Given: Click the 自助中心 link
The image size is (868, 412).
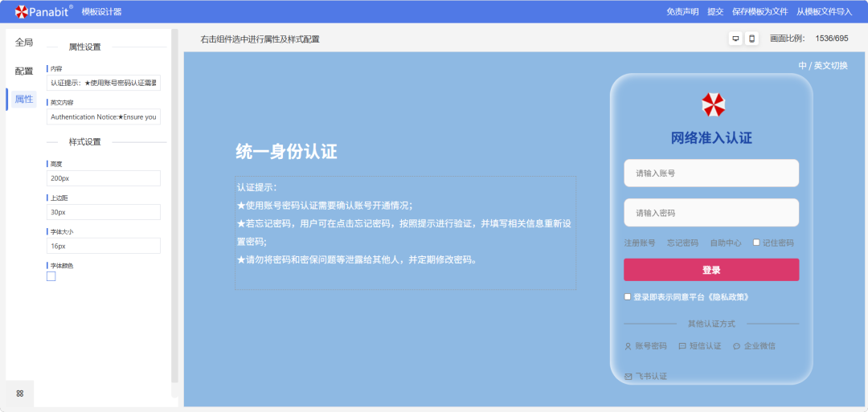Looking at the screenshot, I should coord(726,243).
